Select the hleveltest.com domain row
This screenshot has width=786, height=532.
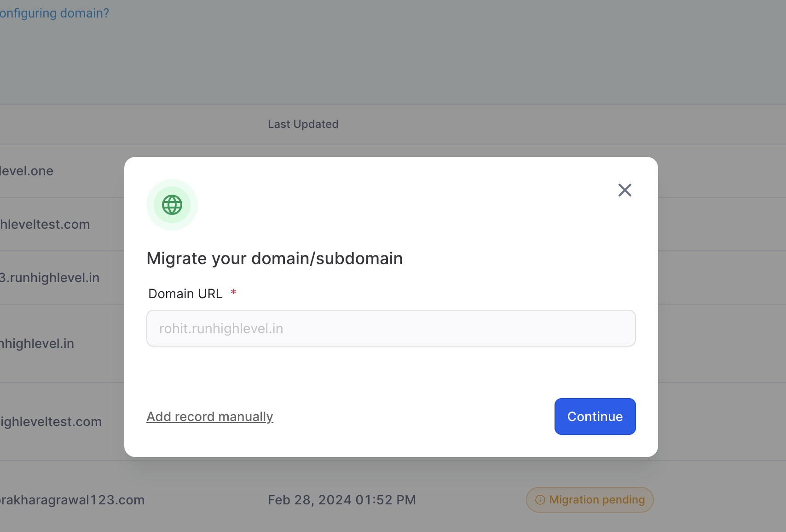[x=45, y=225]
